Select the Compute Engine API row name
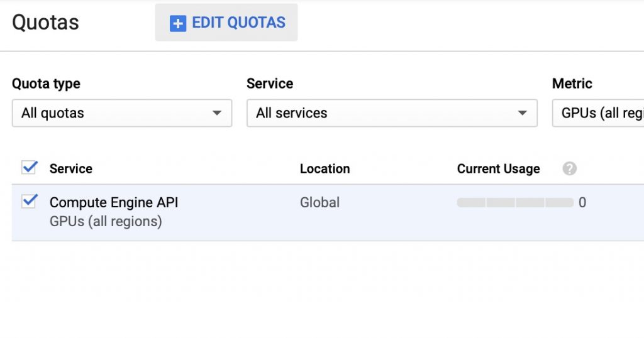The width and height of the screenshot is (644, 338). pyautogui.click(x=114, y=202)
